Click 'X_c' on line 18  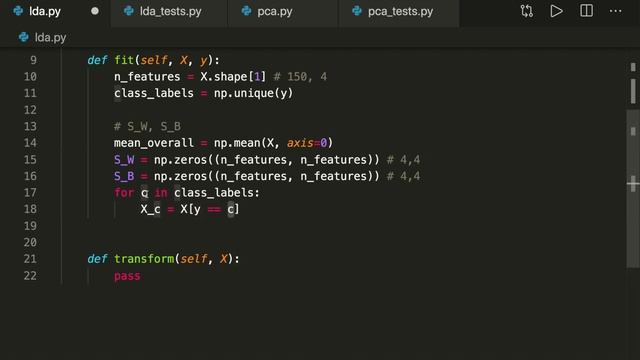click(x=150, y=209)
